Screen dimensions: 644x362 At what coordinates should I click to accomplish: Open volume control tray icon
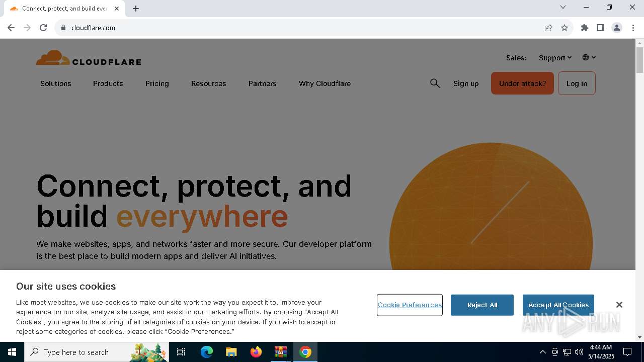579,352
